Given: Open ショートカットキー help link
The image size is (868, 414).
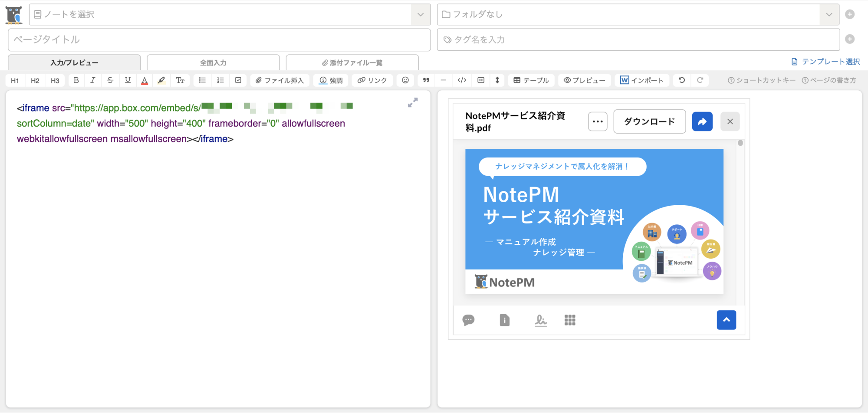Looking at the screenshot, I should 762,81.
